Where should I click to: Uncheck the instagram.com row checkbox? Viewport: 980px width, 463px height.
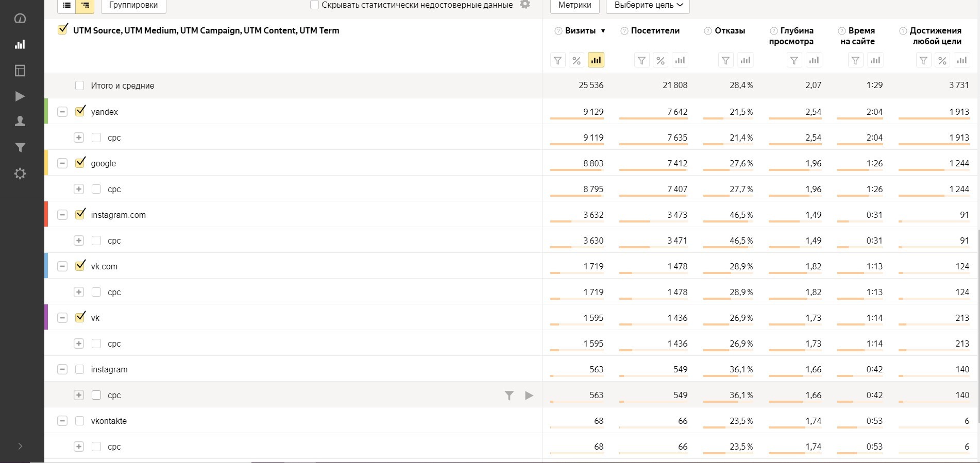80,214
